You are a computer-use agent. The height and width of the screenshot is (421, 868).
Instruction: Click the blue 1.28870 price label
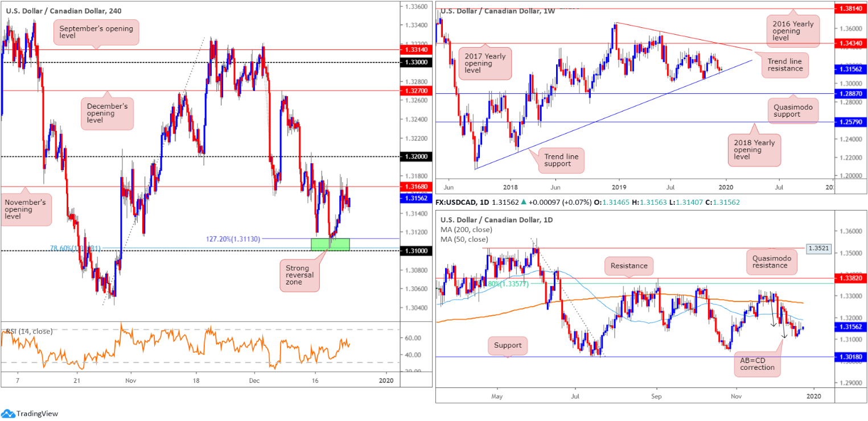[850, 93]
